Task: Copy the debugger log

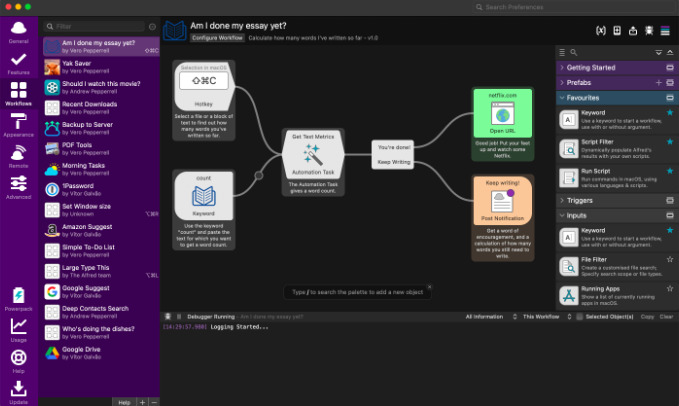Action: pyautogui.click(x=647, y=317)
